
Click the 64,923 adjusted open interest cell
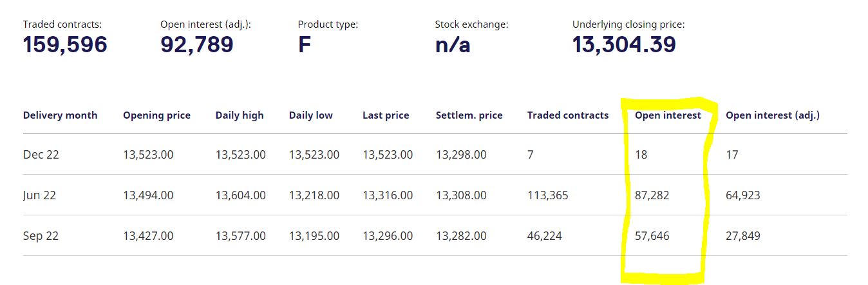tap(742, 195)
